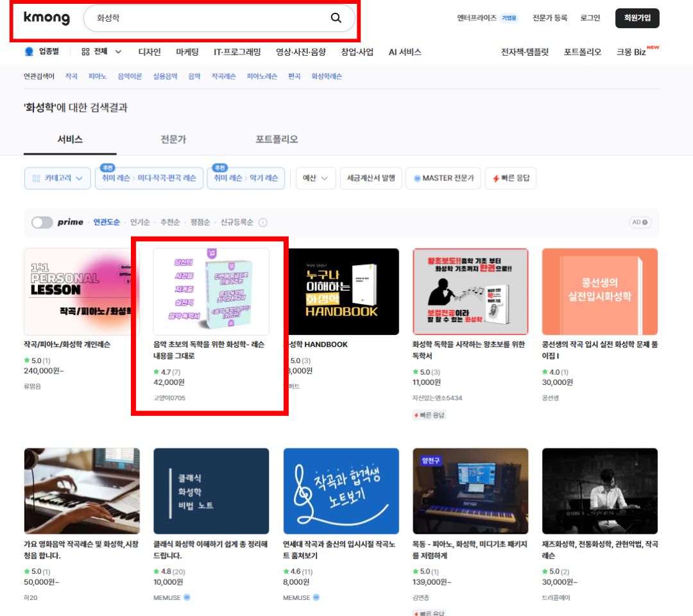Screen dimensions: 693x616
Task: Click the search field containing 화성학
Action: pyautogui.click(x=219, y=18)
